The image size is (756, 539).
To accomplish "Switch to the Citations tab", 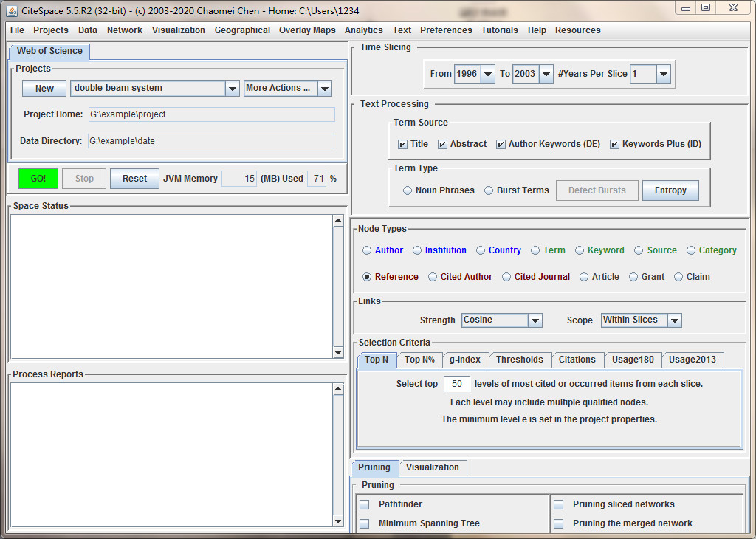I will pos(577,360).
